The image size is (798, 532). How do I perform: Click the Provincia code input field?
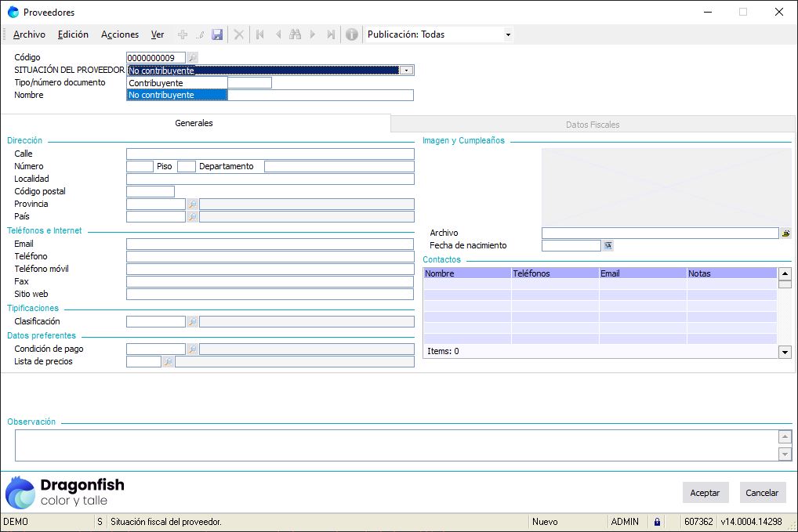pos(156,204)
